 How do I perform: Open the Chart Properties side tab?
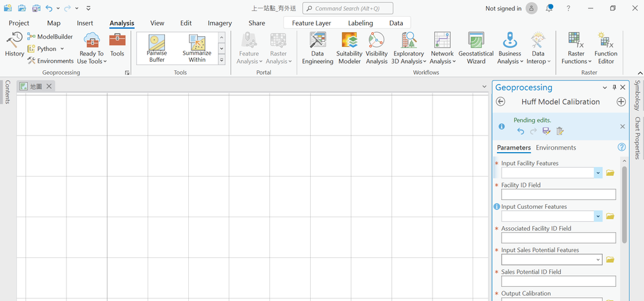(x=637, y=138)
